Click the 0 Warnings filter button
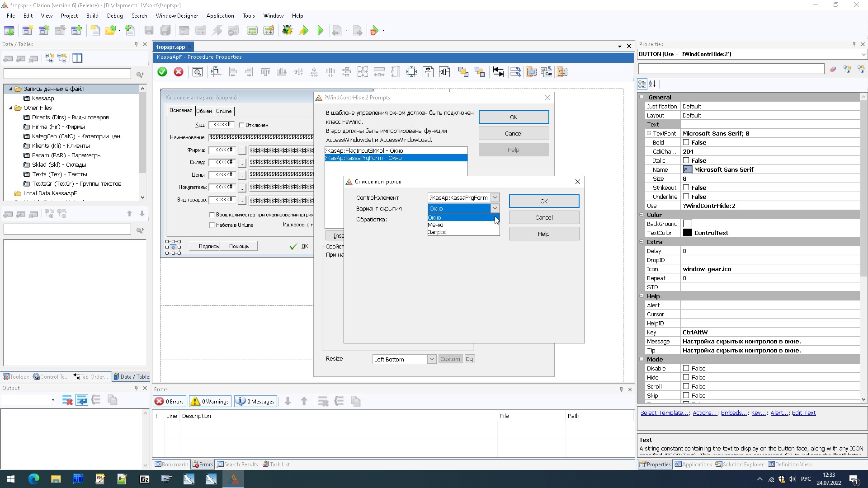 [210, 401]
